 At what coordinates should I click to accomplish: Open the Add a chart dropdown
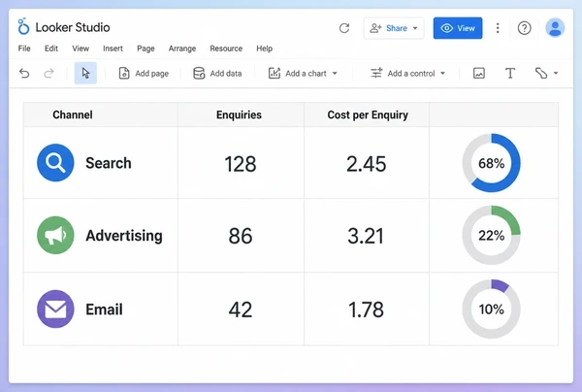click(x=303, y=74)
